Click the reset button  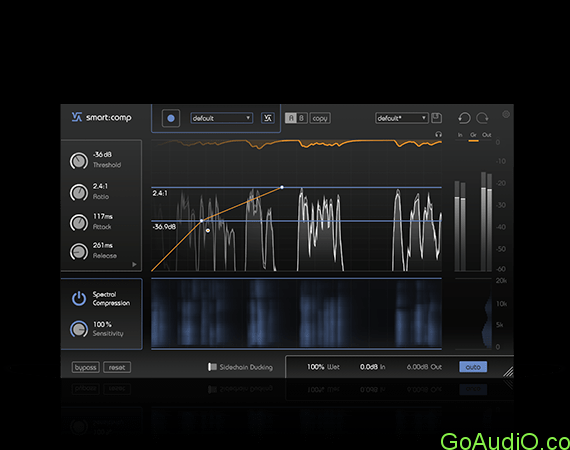coord(117,367)
